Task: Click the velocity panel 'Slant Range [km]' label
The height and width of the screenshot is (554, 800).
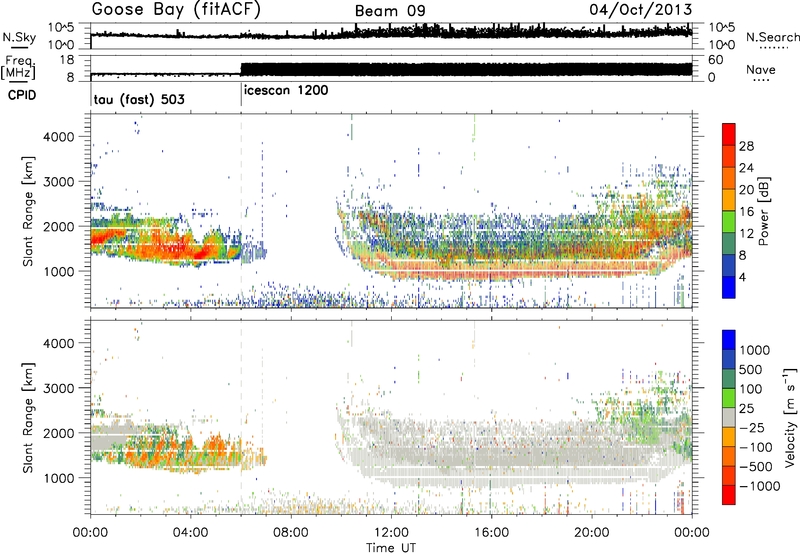Action: tap(28, 417)
